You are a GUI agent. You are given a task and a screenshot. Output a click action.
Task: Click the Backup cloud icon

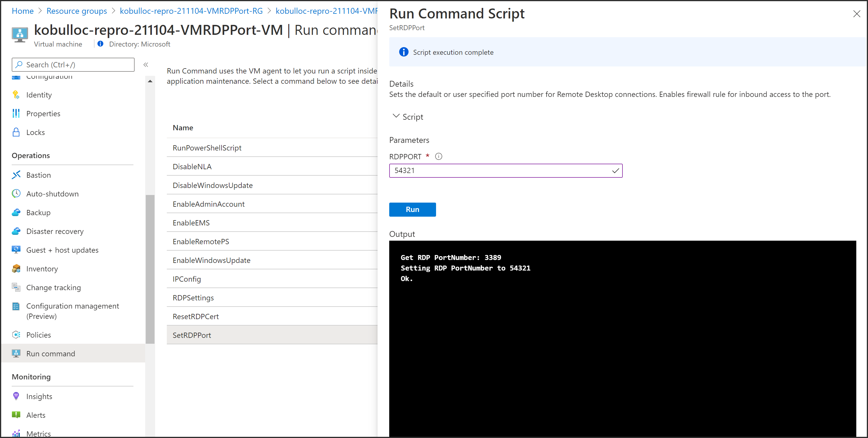[x=16, y=213]
